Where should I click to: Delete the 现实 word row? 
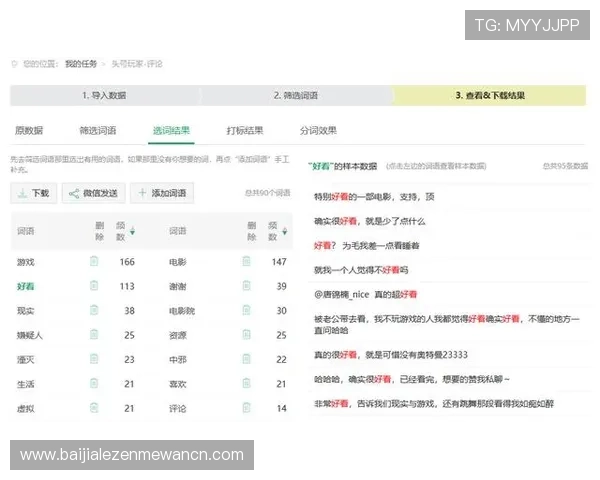[94, 310]
